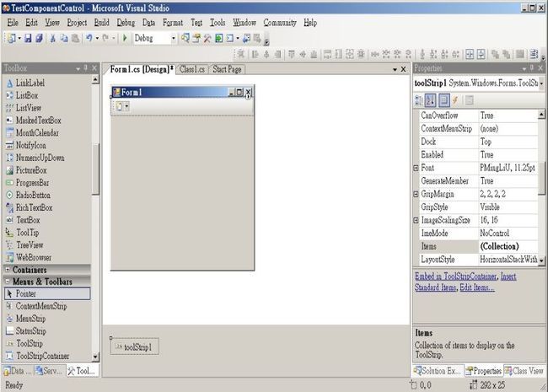
Task: Open the Undo history dropdown arrow
Action: pos(98,38)
